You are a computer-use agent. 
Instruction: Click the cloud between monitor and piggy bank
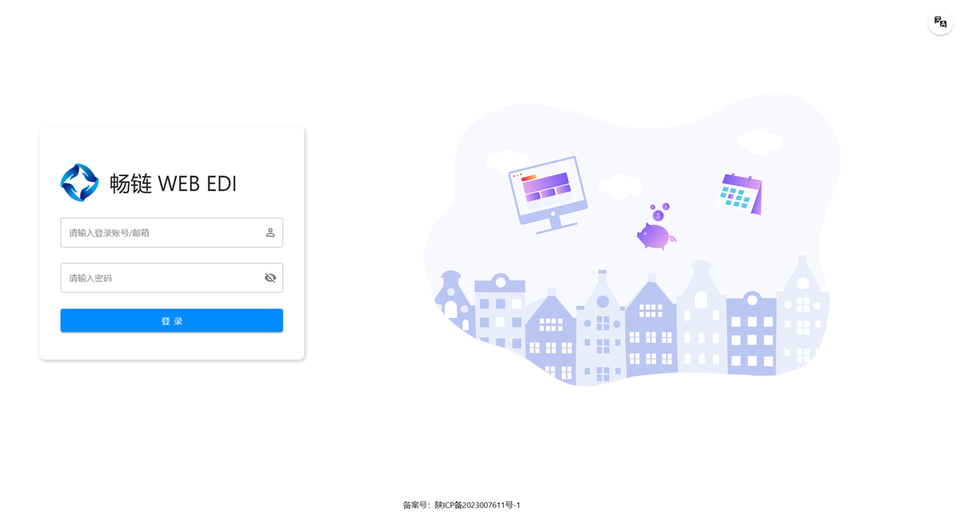619,185
